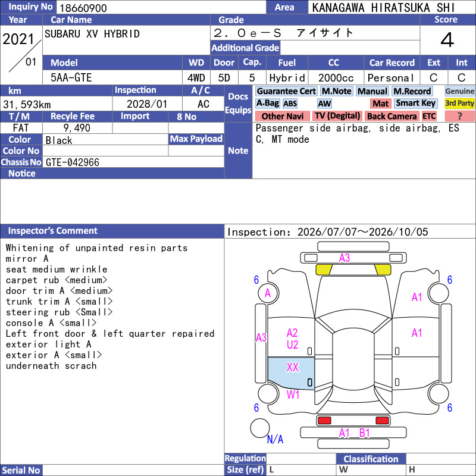Select area KANAGAWA HIRATSUKA SHI
The width and height of the screenshot is (476, 476).
tap(383, 8)
